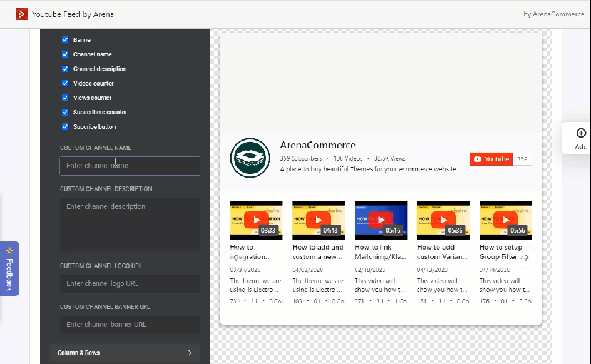Click the red Youtube subscribe button

point(491,159)
